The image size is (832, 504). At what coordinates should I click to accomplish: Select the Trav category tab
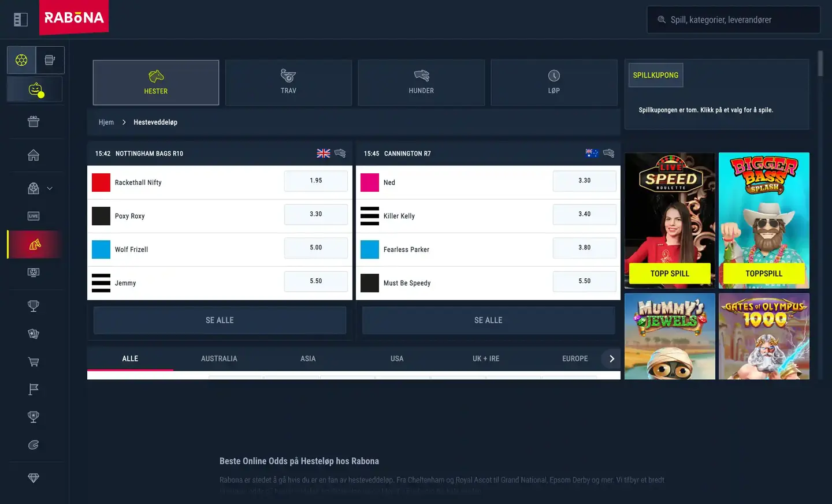(x=288, y=83)
